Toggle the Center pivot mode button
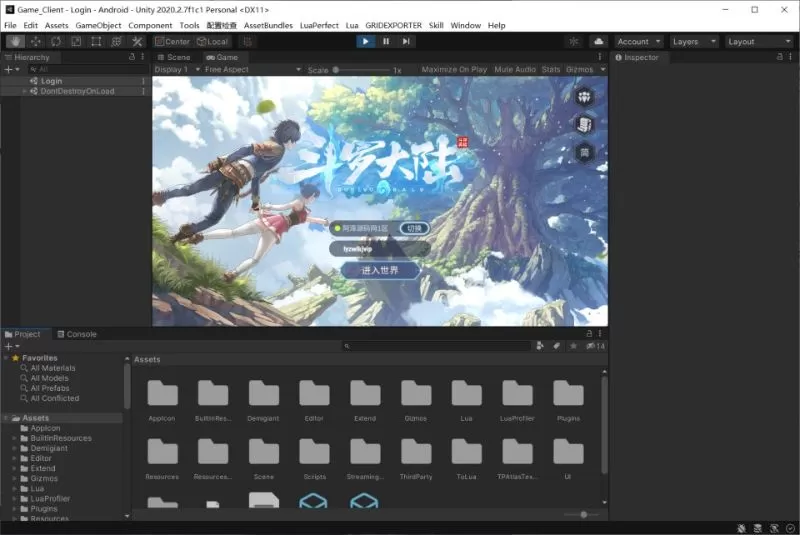Viewport: 800px width, 535px height. pyautogui.click(x=172, y=42)
